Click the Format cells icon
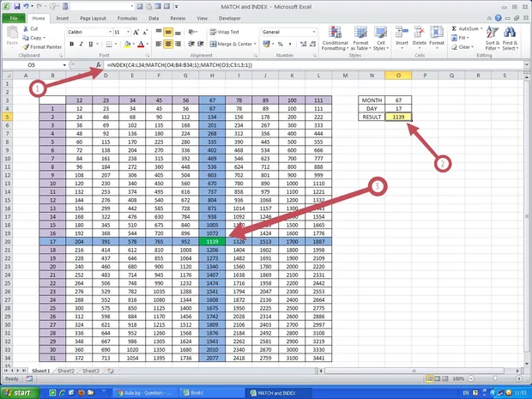 tap(437, 33)
